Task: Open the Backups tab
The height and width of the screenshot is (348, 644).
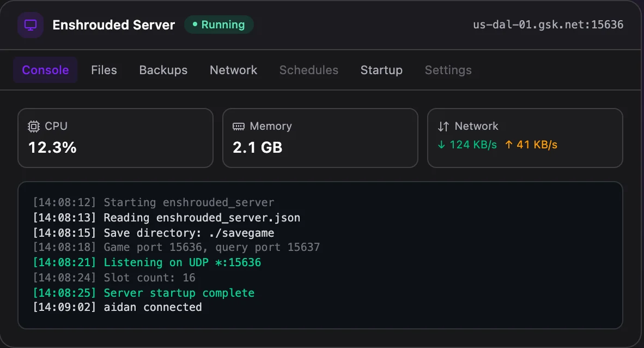Action: tap(163, 70)
